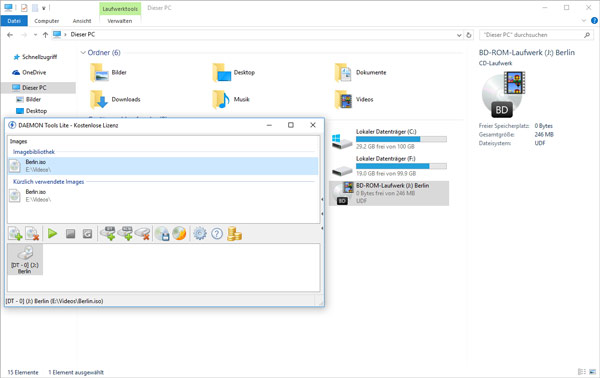Click the Imagebibliothek group header
Screen dimensions: 600x378
[x=34, y=152]
